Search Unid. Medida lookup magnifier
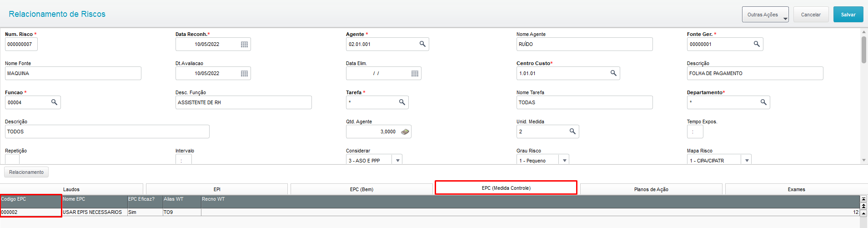 click(x=572, y=132)
